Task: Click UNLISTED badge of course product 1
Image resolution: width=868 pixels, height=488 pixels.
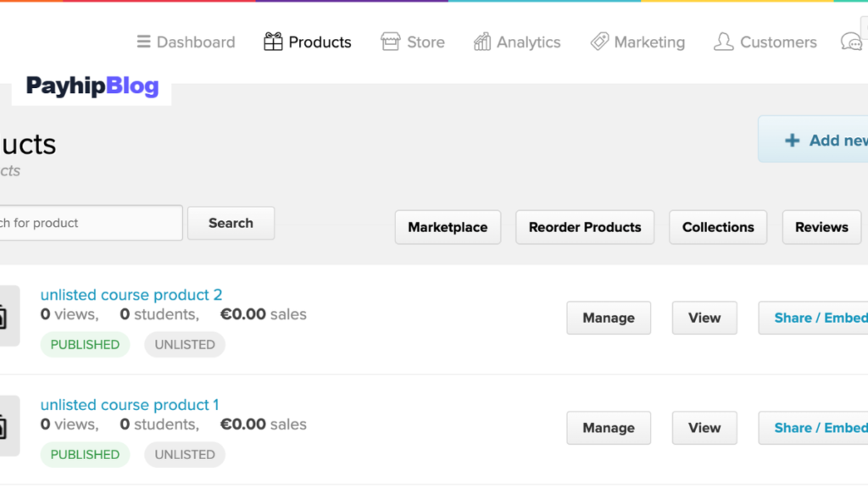Action: point(185,454)
